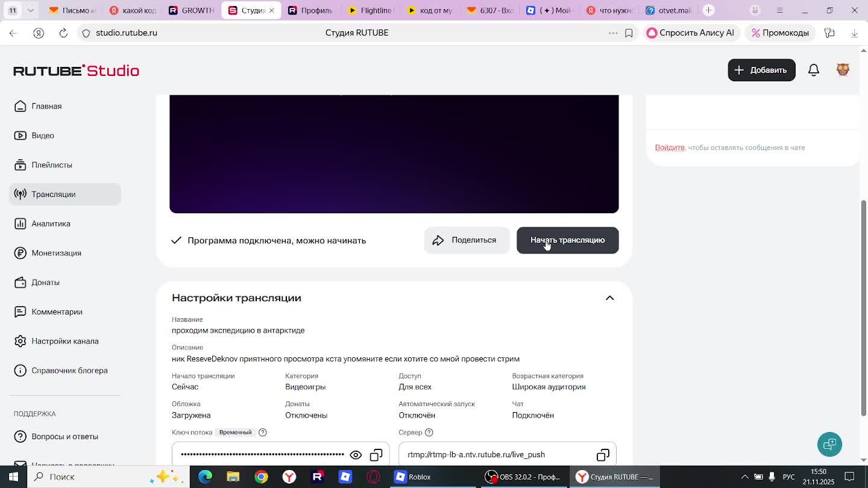The height and width of the screenshot is (488, 868).
Task: Open the Аналитика section
Action: click(x=65, y=224)
